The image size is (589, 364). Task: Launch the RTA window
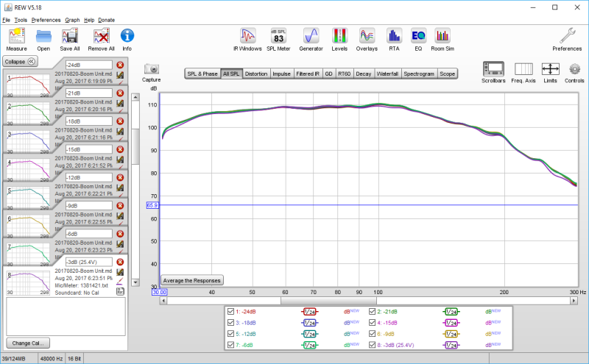[394, 40]
